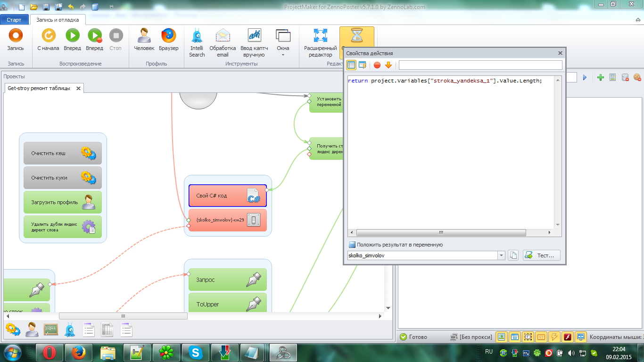Viewport: 644px width, 362px height.
Task: Click the Свой C# код action block
Action: [x=227, y=196]
